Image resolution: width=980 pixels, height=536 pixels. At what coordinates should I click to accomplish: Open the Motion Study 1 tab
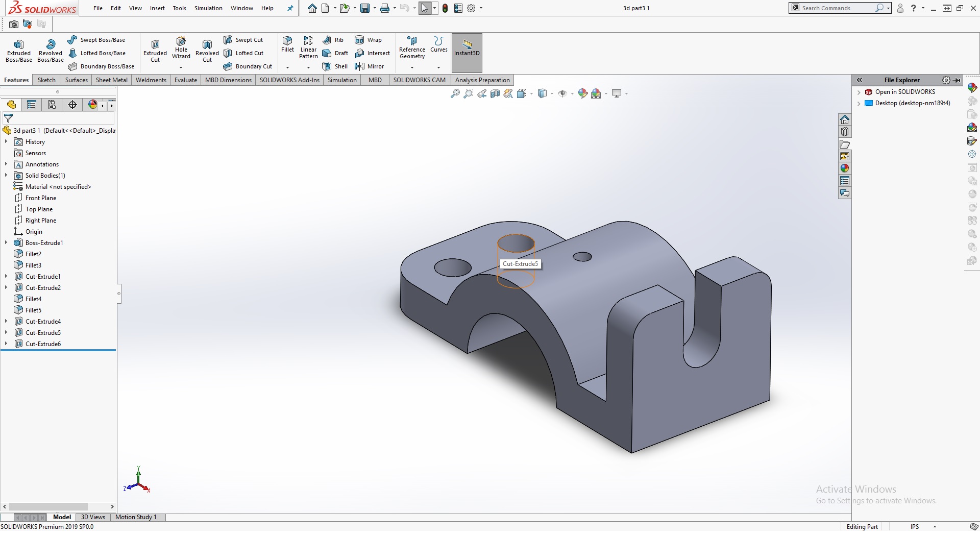click(x=136, y=517)
